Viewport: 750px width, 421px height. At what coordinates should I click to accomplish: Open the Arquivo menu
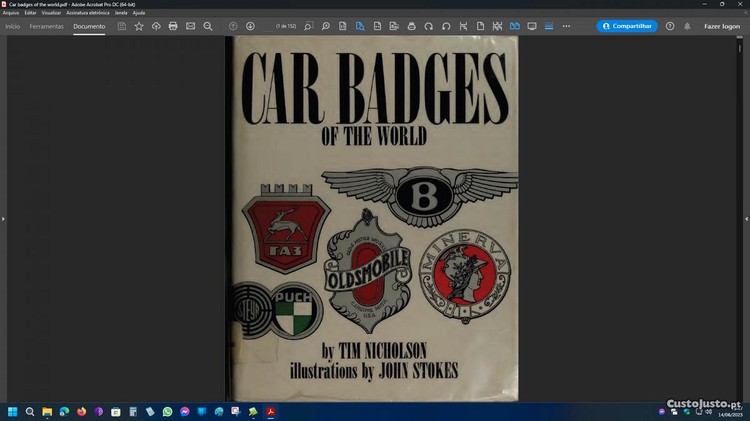[x=11, y=13]
